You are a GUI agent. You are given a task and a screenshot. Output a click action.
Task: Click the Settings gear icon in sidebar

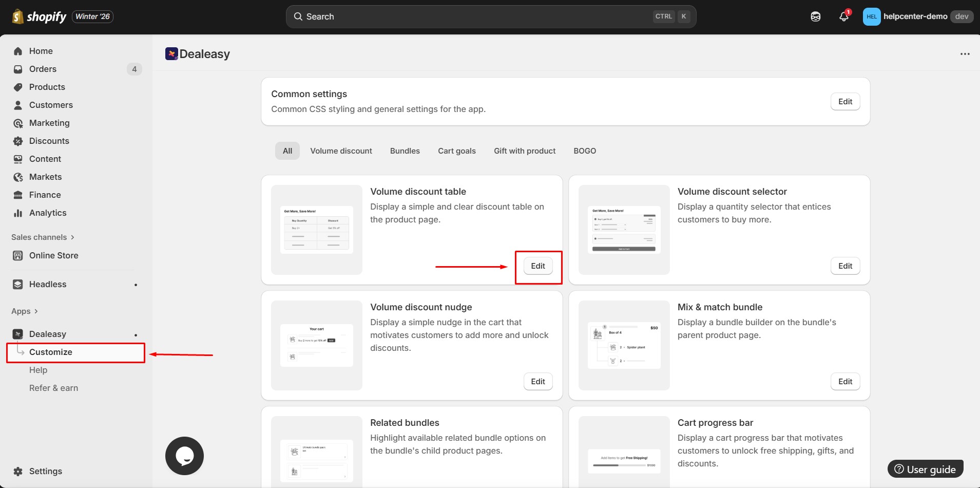[x=18, y=471]
